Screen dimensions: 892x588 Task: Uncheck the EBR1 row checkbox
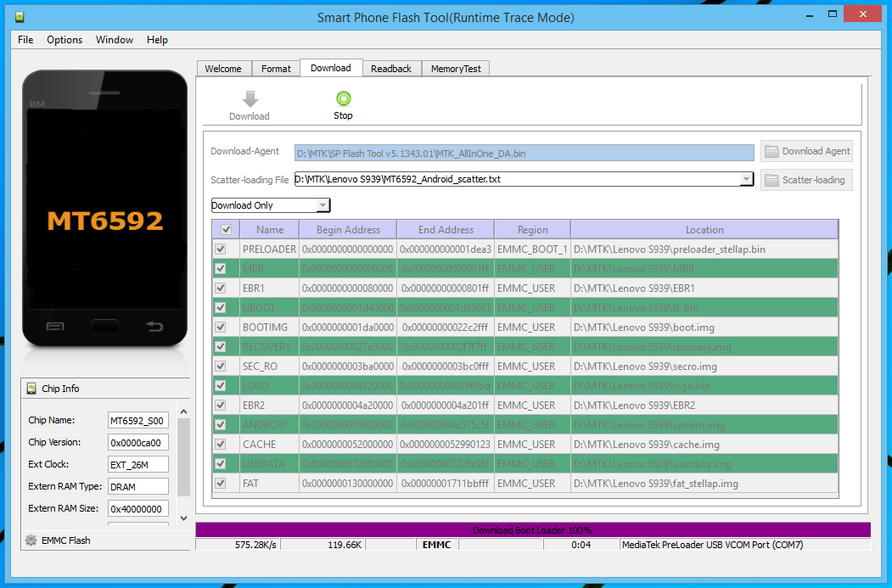(x=221, y=288)
